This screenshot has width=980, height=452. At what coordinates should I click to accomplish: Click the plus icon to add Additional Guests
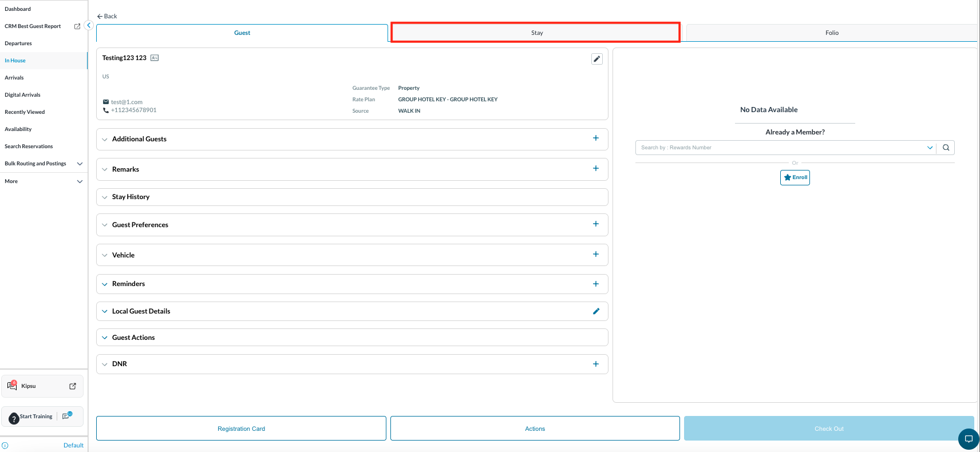point(595,138)
